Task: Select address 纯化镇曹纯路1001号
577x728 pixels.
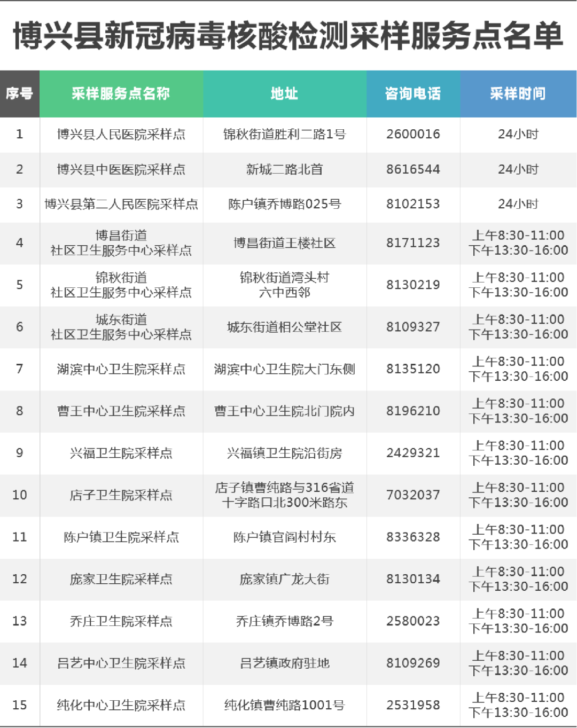Action: click(x=284, y=706)
